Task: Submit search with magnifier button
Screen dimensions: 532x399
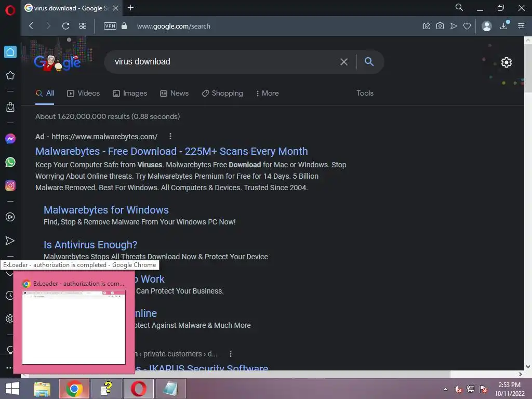Action: [369, 62]
